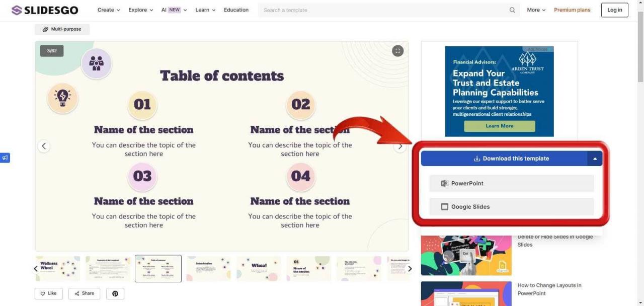This screenshot has width=644, height=306.
Task: Open the Explore menu
Action: click(x=140, y=10)
